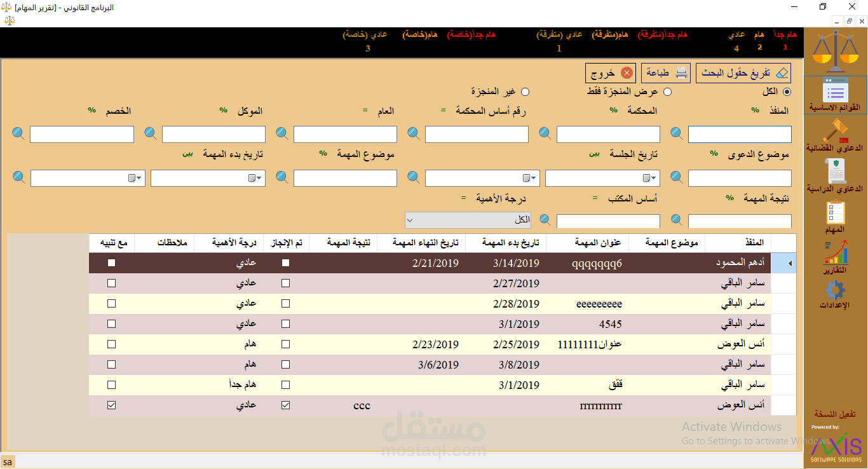Click magnifier next to تاريخ بدء المهمة fields
This screenshot has height=469, width=868.
[19, 177]
